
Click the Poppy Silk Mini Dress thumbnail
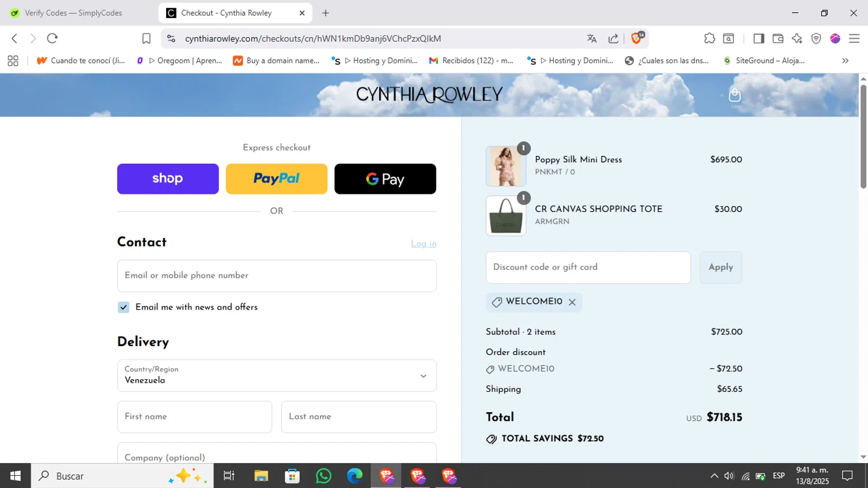coord(506,166)
